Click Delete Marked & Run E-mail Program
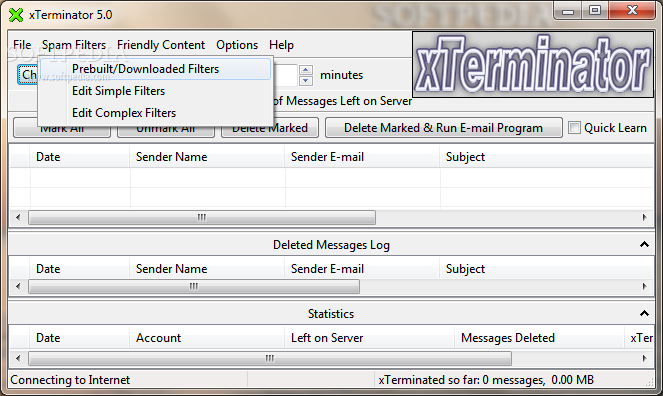663x396 pixels. pyautogui.click(x=444, y=128)
